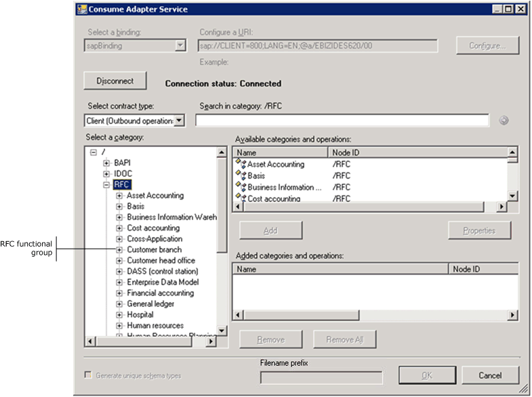532x397 pixels.
Task: Click added operations horizontal scrollbar thumb
Action: click(302, 315)
